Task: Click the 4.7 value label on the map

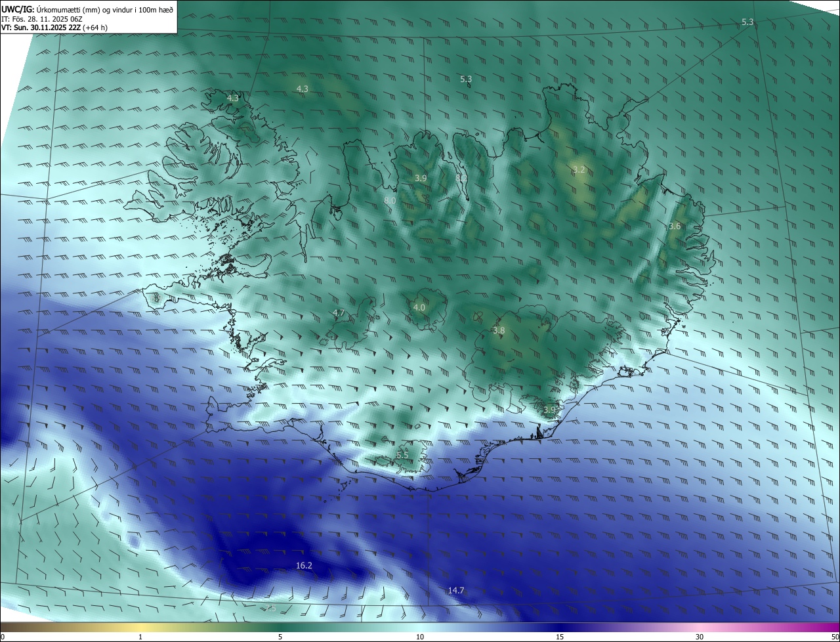Action: (339, 313)
